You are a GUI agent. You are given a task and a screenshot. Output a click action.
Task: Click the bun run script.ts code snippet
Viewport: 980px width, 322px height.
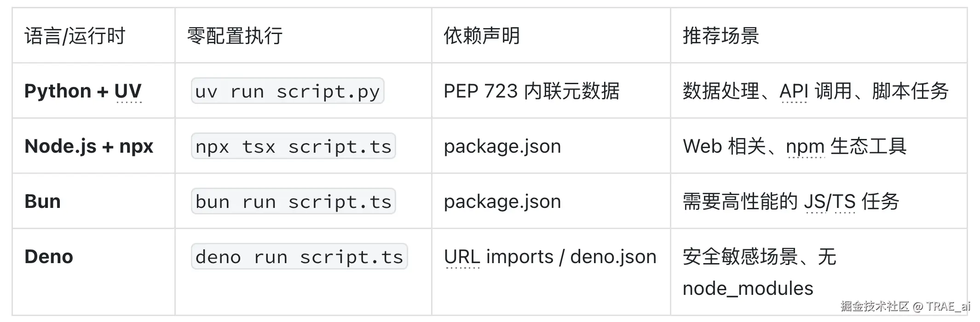point(293,201)
